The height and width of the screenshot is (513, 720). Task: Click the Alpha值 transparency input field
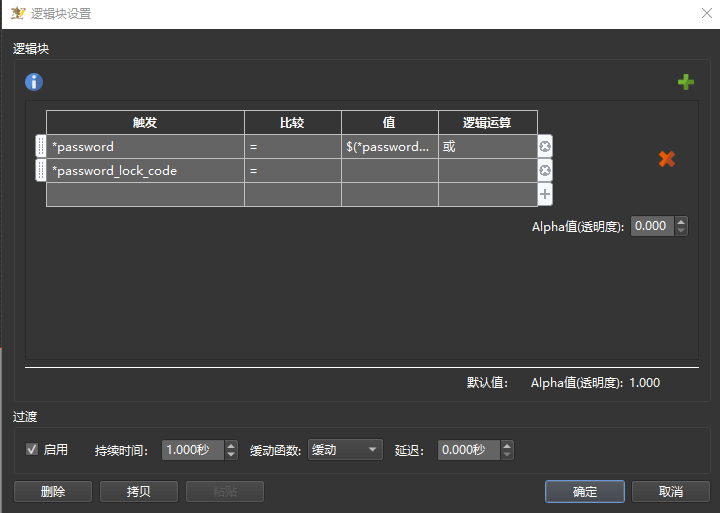652,227
